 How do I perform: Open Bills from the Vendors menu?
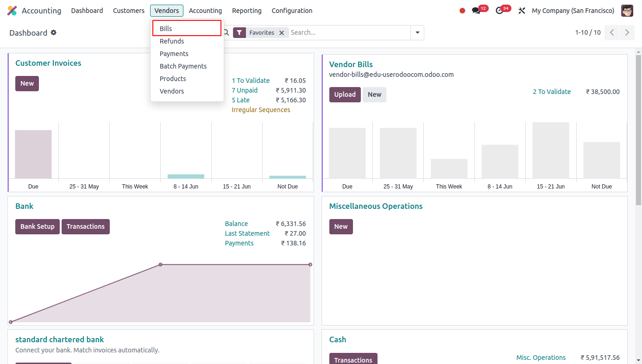tap(165, 28)
